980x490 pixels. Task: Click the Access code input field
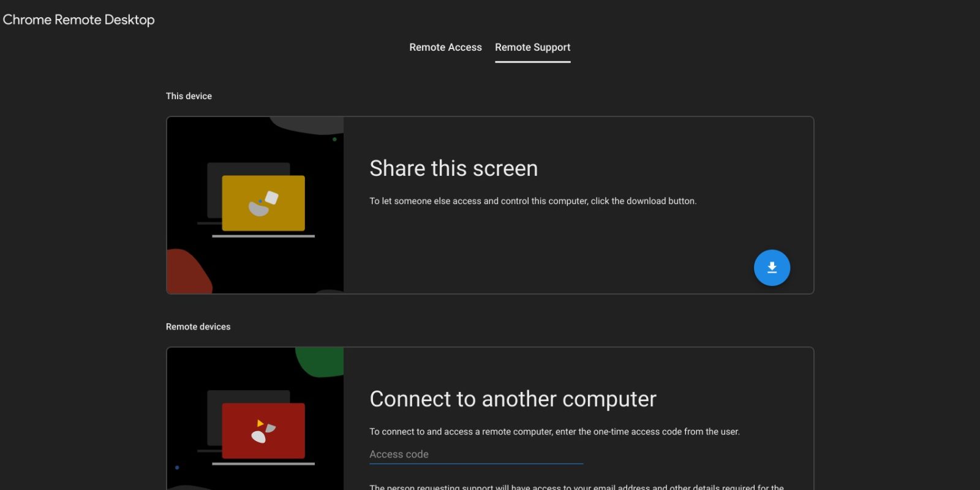475,454
